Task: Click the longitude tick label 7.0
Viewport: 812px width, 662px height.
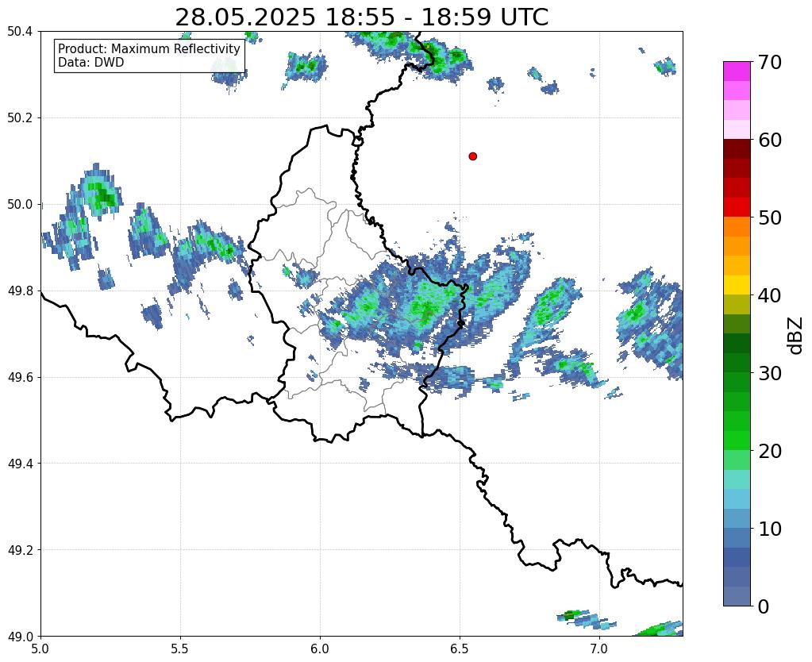Action: tap(599, 649)
